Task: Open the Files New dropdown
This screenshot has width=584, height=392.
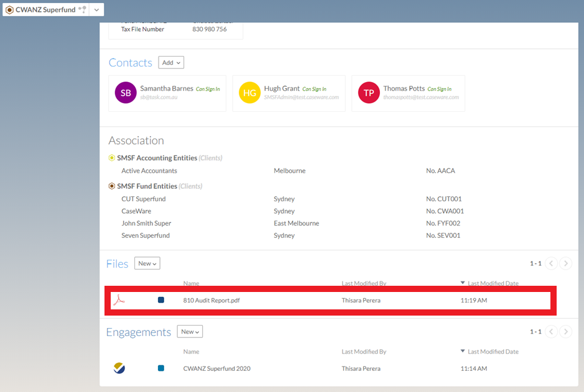Action: 147,263
